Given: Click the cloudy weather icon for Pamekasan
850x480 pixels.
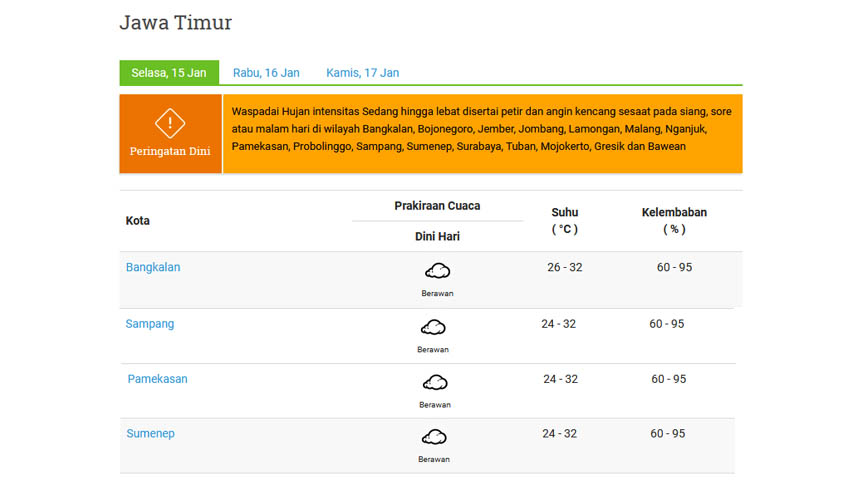Looking at the screenshot, I should pyautogui.click(x=435, y=382).
